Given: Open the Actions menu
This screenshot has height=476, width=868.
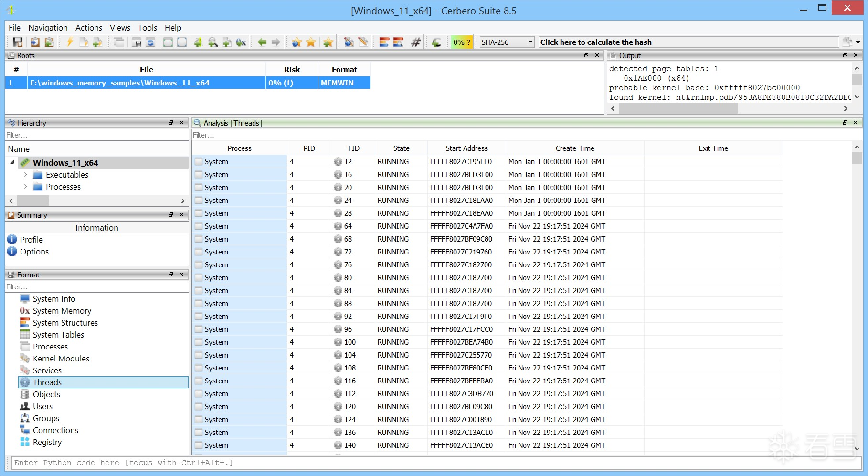Looking at the screenshot, I should (x=89, y=28).
